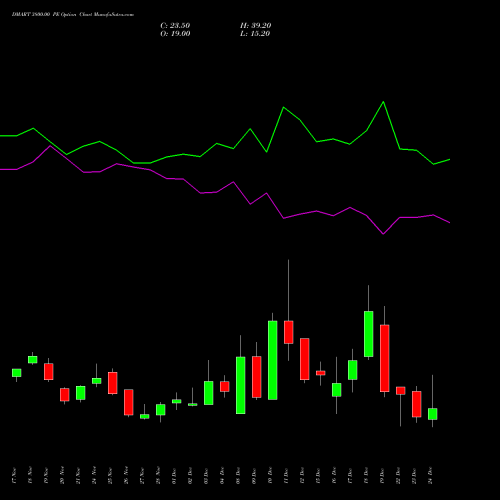
Task: Click the red candle above 26 Nov
Action: pos(129,402)
